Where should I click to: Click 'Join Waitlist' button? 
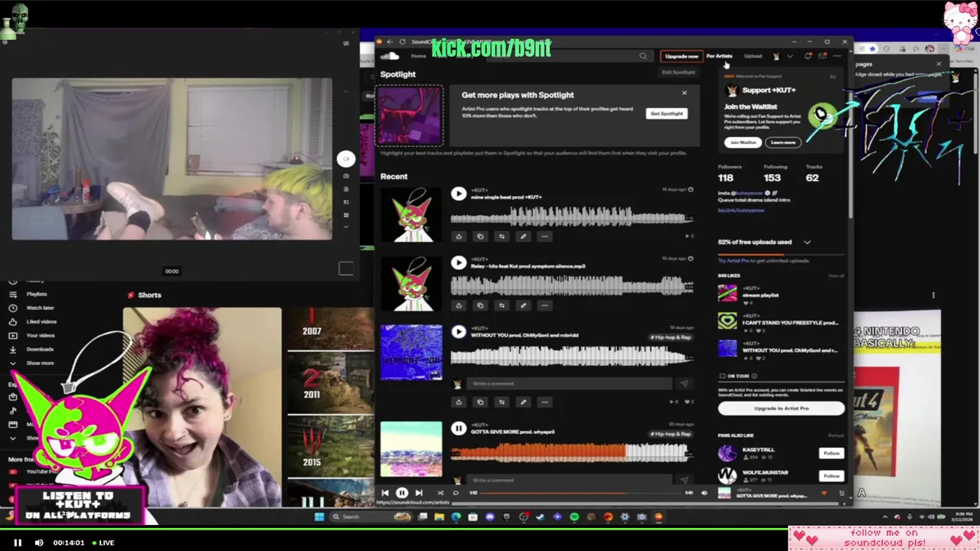click(x=743, y=142)
